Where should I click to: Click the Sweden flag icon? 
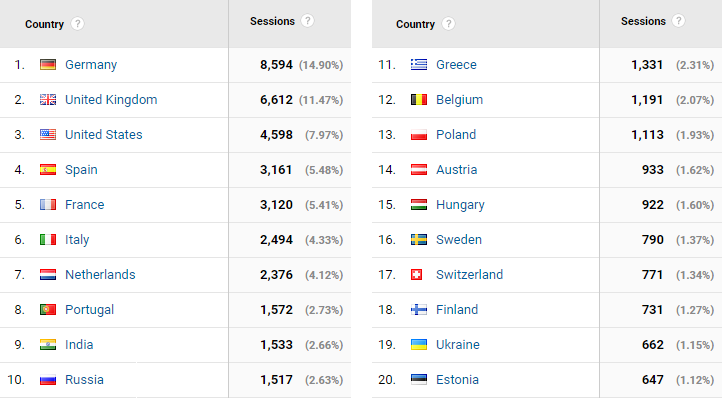[419, 240]
